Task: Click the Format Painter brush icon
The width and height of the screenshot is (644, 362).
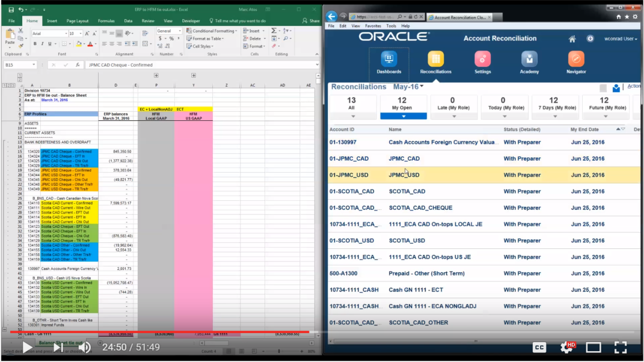Action: pyautogui.click(x=20, y=46)
